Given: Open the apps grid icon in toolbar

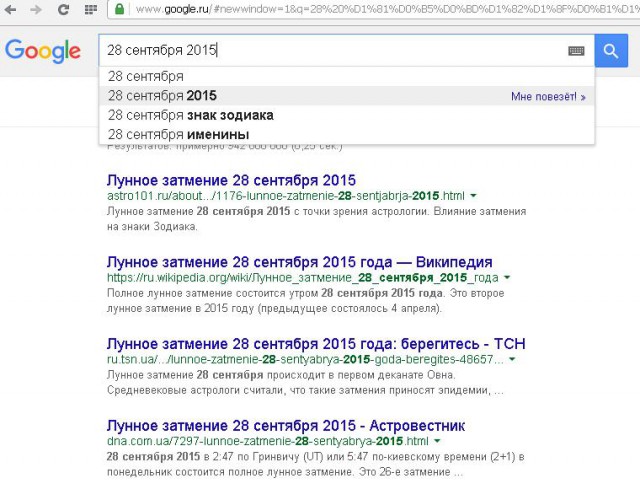Looking at the screenshot, I should (91, 9).
